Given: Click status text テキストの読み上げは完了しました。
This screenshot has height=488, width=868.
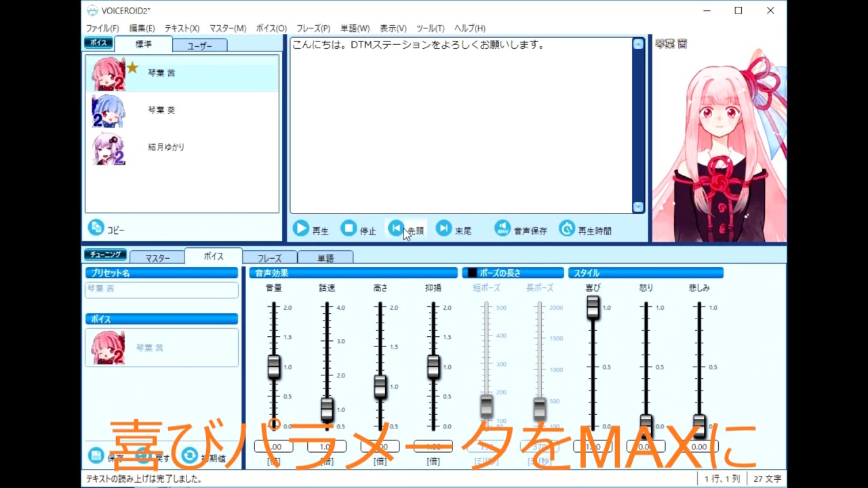Looking at the screenshot, I should pos(144,479).
